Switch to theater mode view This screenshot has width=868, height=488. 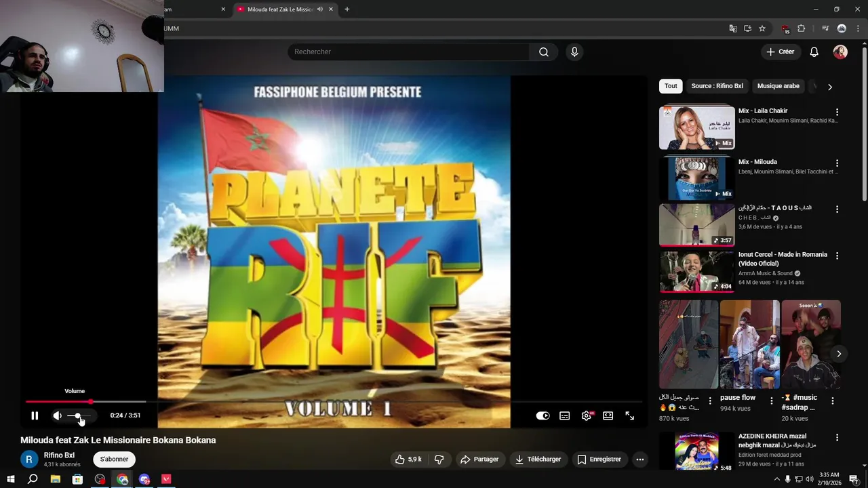click(608, 415)
